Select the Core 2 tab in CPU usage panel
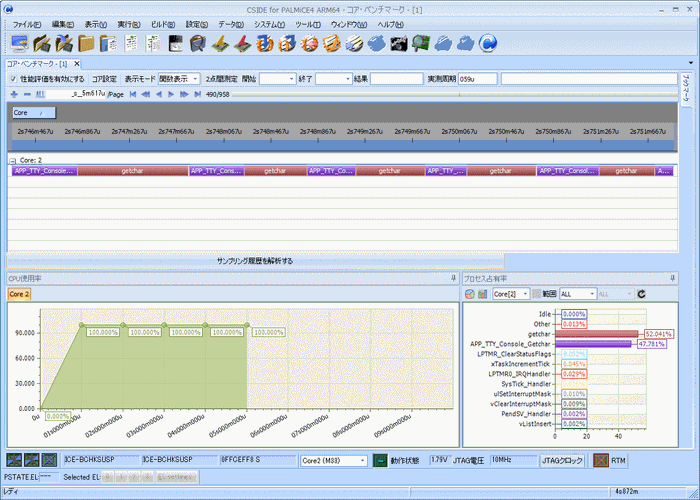 (20, 294)
